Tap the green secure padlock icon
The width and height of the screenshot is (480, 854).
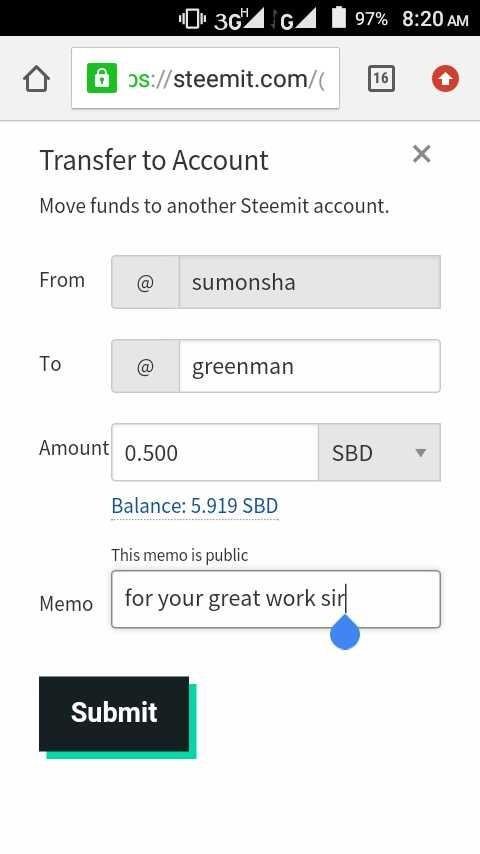pos(102,78)
